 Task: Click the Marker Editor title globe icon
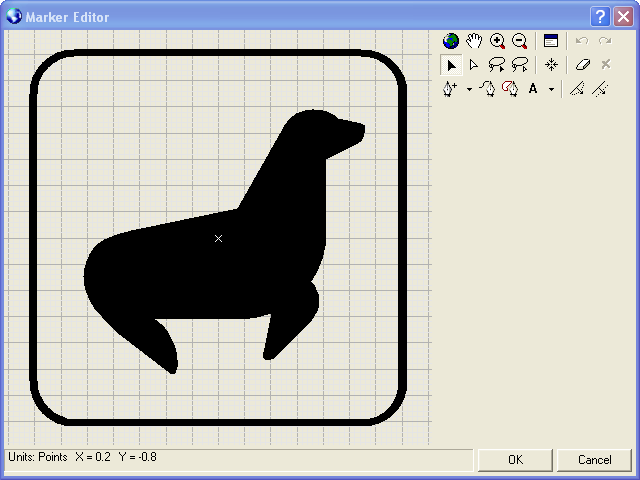[x=14, y=16]
